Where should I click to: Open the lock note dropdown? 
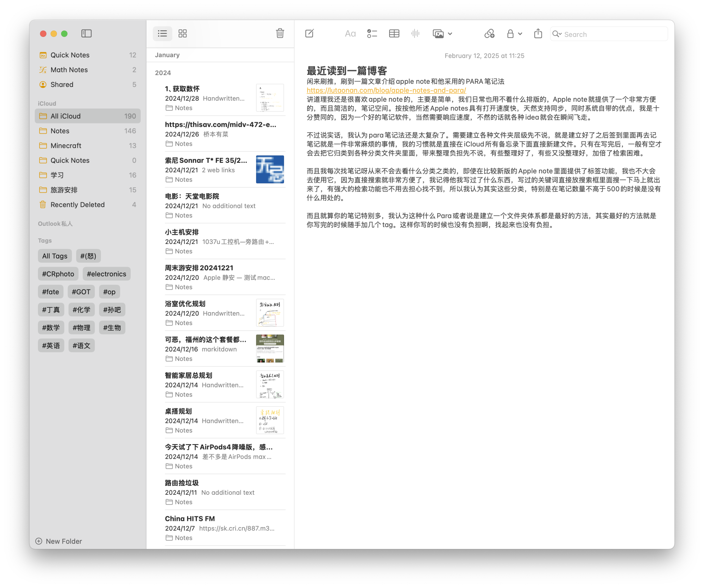520,34
